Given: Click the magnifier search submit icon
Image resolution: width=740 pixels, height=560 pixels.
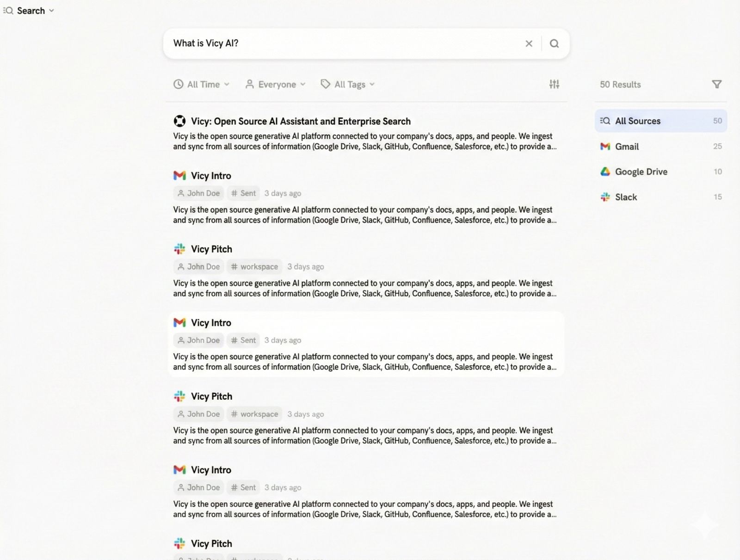Looking at the screenshot, I should coord(554,43).
